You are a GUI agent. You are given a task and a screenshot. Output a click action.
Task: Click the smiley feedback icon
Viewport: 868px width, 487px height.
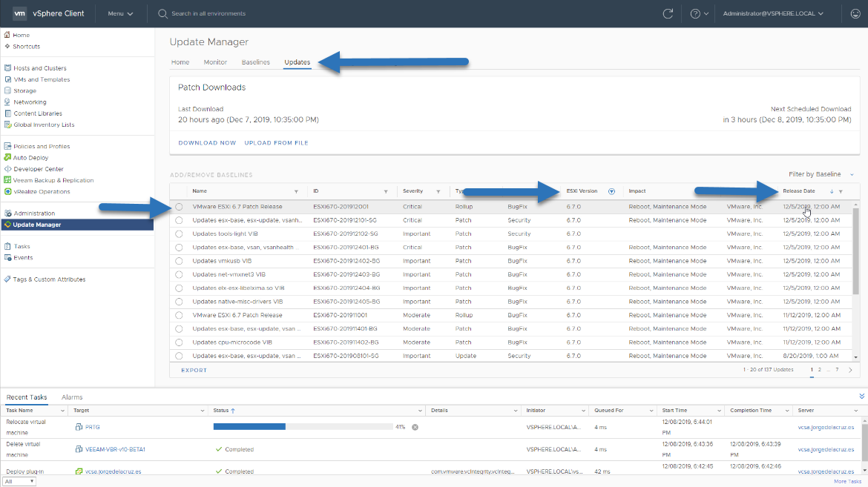(855, 14)
